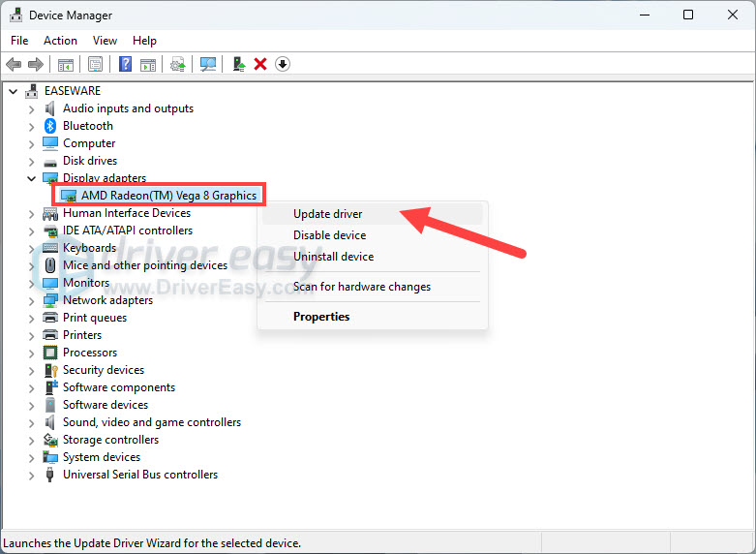The height and width of the screenshot is (554, 756).
Task: Choose Update driver from context menu
Action: pos(327,214)
